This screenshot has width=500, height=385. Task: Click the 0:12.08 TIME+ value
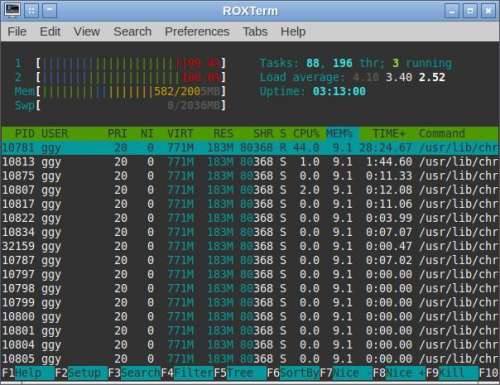[x=389, y=190]
